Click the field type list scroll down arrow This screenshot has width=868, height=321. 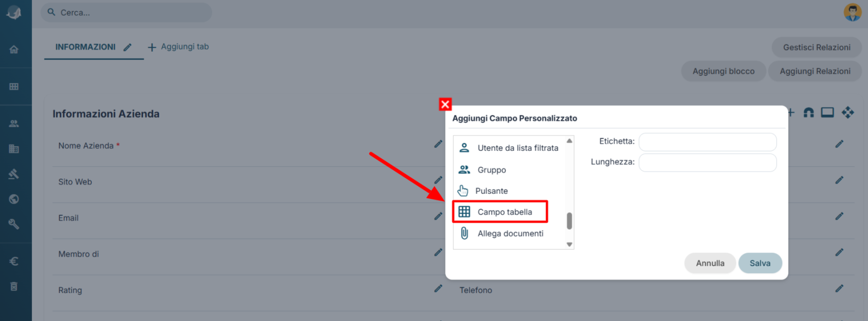click(x=569, y=244)
